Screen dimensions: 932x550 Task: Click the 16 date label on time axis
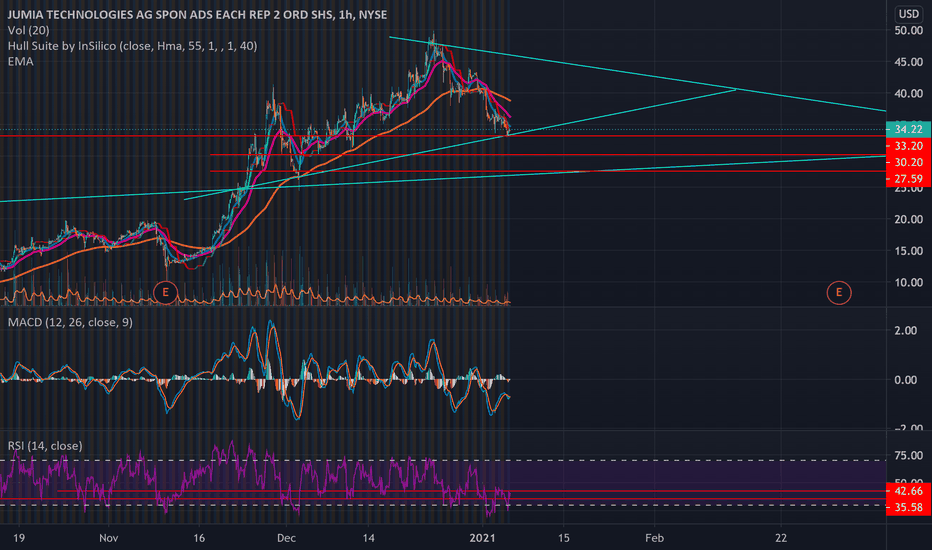199,538
